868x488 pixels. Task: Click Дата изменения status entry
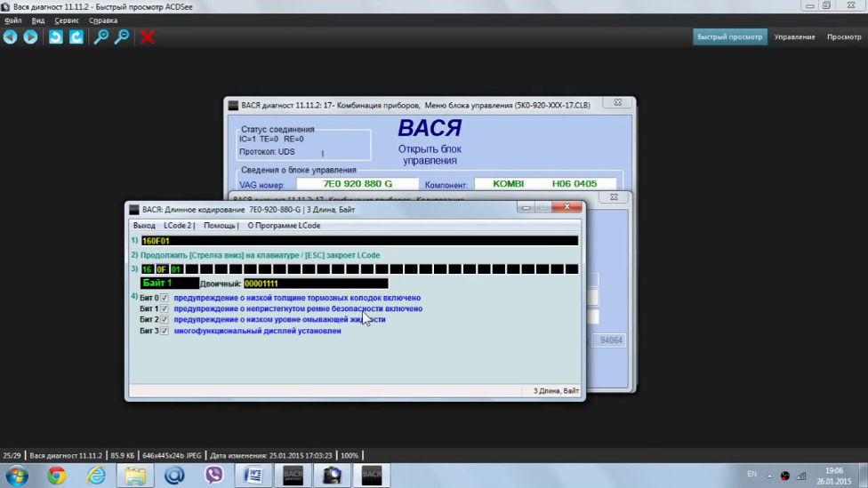(x=271, y=455)
